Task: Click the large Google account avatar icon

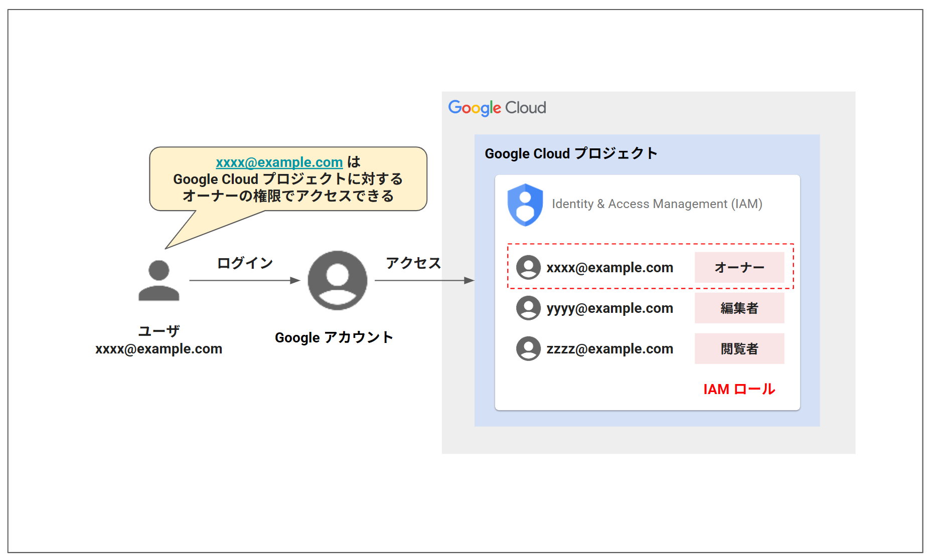Action: 337,281
